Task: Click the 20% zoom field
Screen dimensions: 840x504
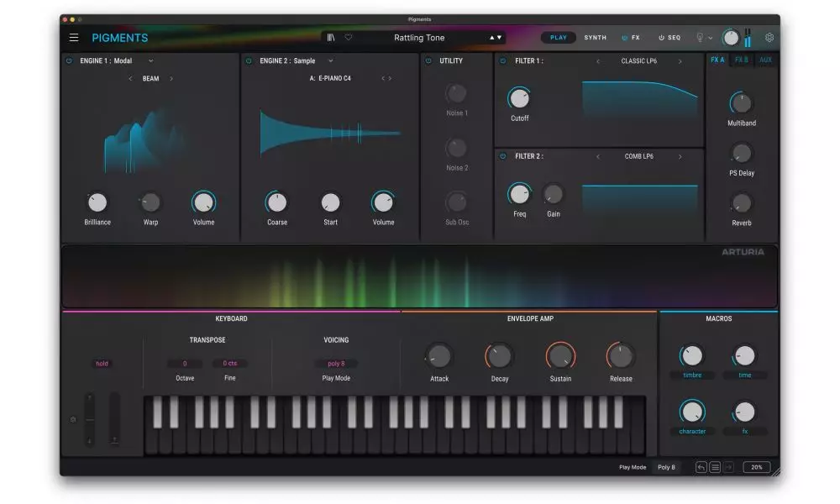Action: point(757,467)
